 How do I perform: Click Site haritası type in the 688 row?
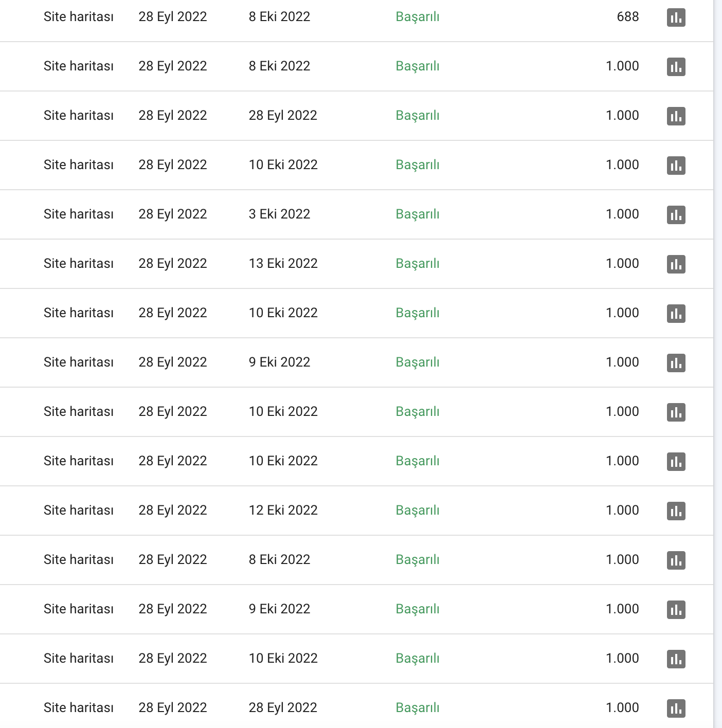point(78,16)
